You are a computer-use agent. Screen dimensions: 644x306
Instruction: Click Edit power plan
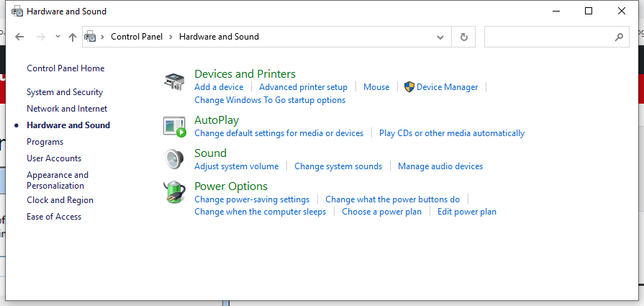(x=467, y=212)
